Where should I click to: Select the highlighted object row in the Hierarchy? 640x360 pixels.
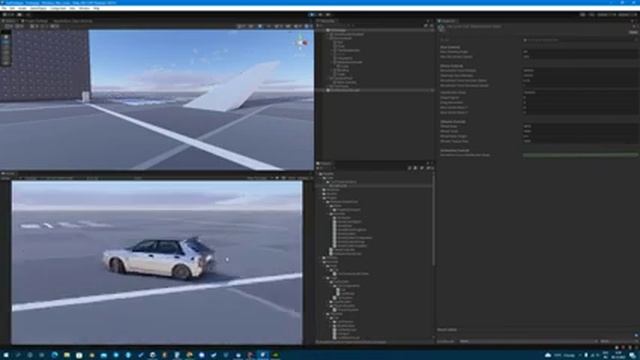(376, 90)
